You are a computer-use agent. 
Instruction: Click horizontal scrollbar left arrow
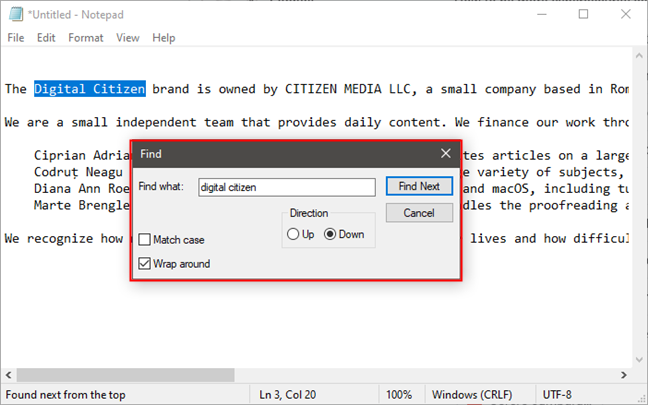coord(8,375)
